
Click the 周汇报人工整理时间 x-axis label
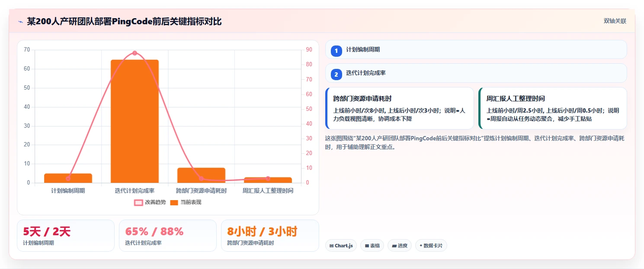[x=268, y=191]
